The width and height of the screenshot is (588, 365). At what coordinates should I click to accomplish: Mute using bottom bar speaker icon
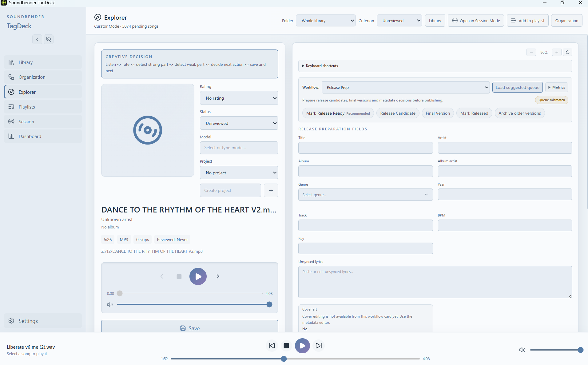click(x=522, y=350)
